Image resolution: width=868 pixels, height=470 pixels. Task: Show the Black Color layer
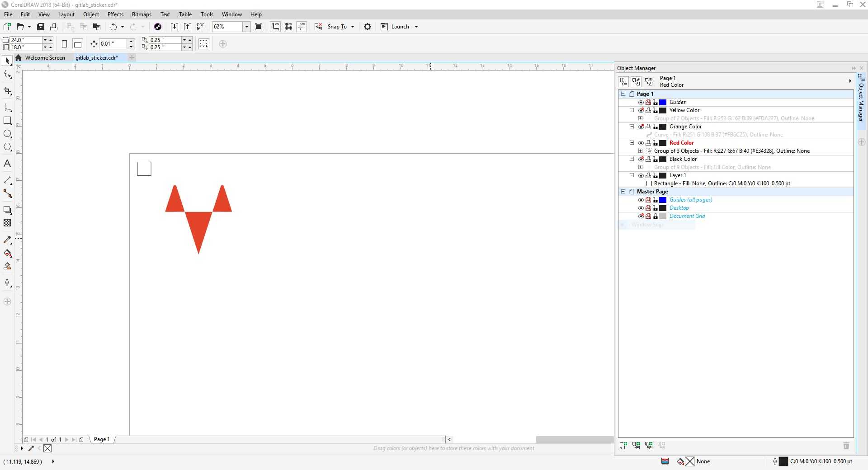coord(641,159)
